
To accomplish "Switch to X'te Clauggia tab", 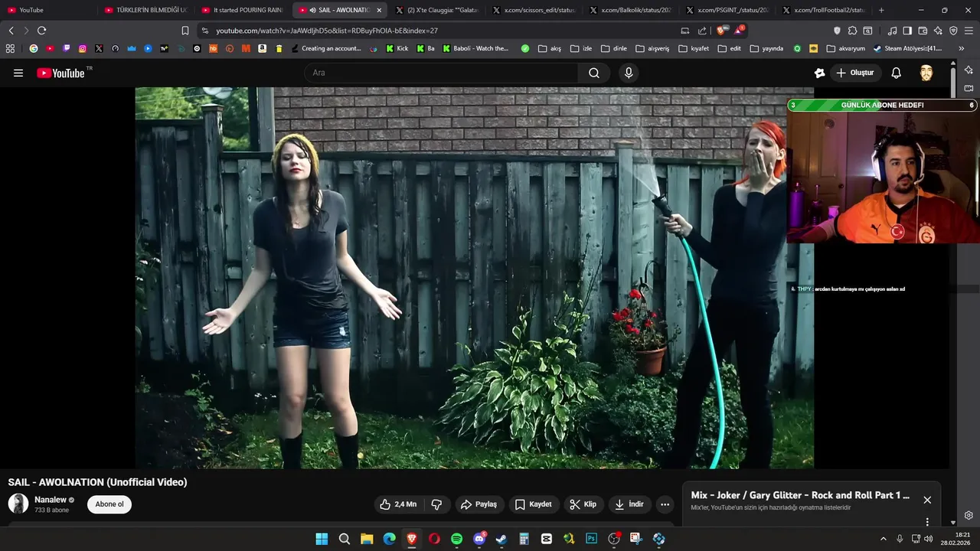I will 436,10.
